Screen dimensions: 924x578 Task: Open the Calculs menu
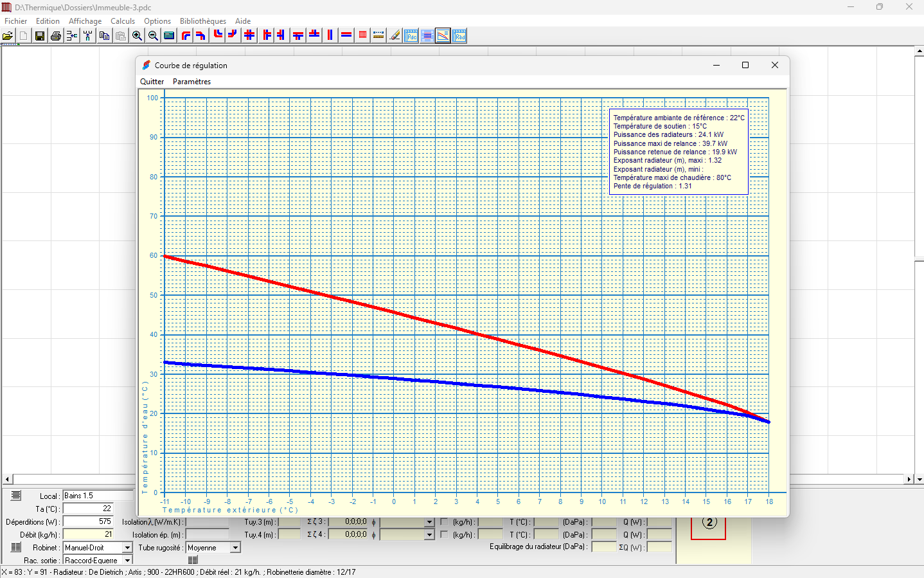[123, 21]
